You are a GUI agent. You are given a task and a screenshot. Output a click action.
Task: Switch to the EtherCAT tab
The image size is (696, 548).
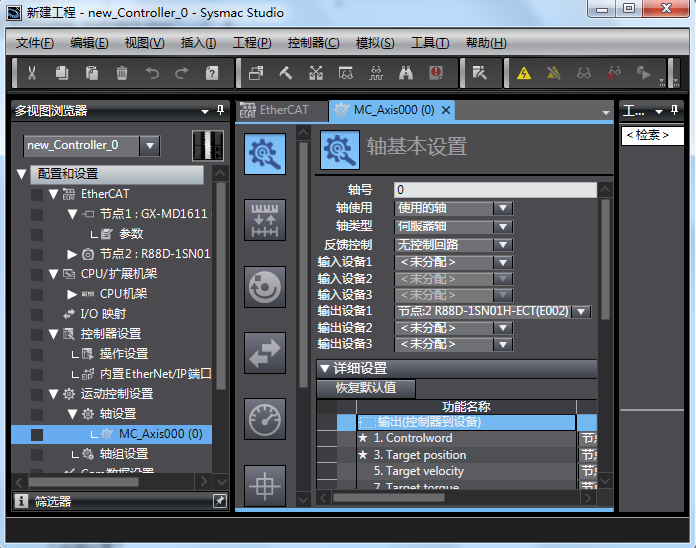point(282,110)
